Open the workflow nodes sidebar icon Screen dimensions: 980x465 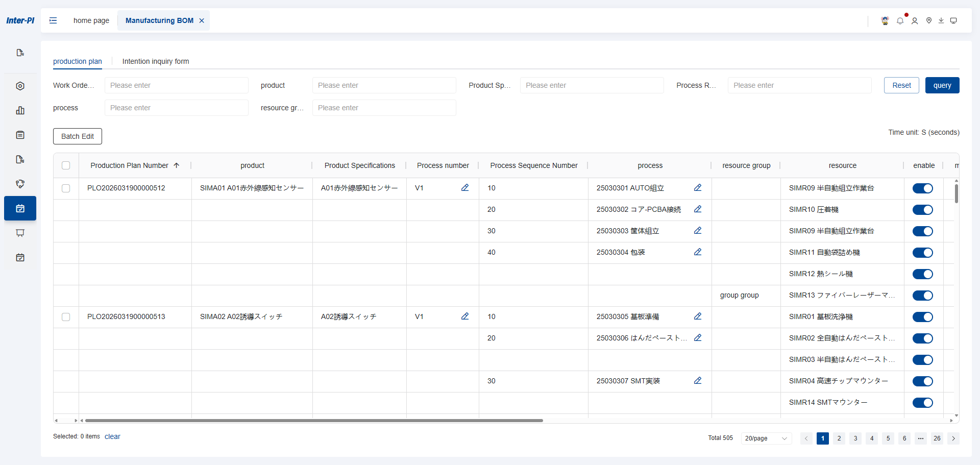pos(20,184)
